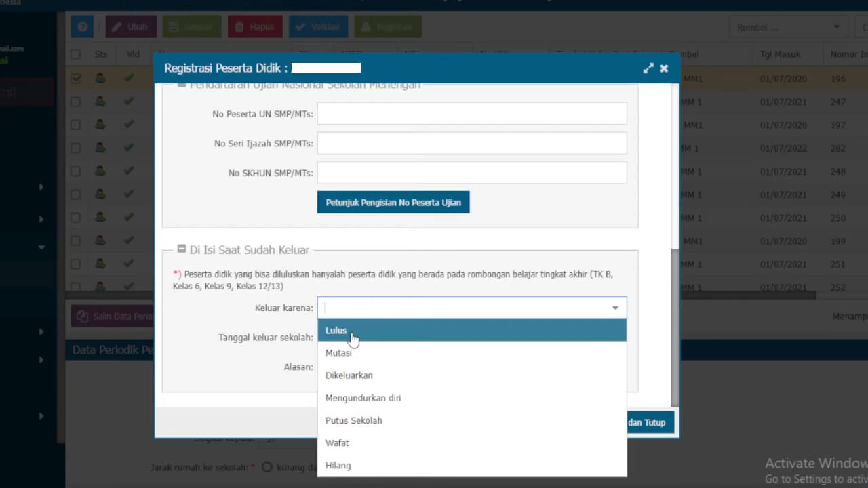
Task: Click the Ubah edit button
Action: coord(131,26)
